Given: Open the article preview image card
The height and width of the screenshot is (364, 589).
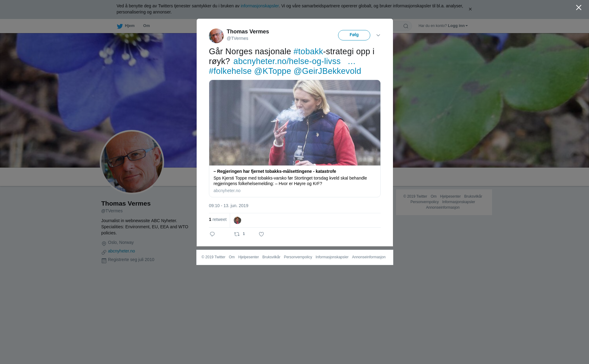Looking at the screenshot, I should pos(295,123).
